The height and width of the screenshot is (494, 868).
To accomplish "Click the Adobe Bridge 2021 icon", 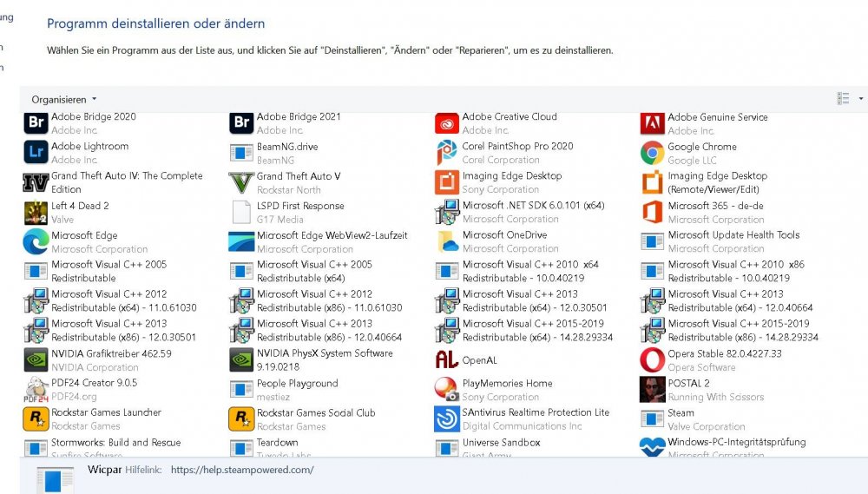I will 241,122.
